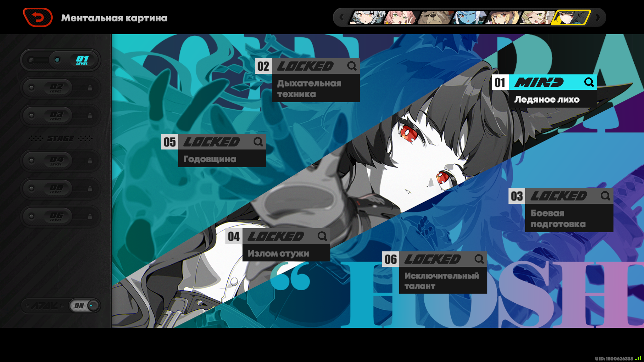
Task: Click the lock icon on level 02
Action: 90,88
